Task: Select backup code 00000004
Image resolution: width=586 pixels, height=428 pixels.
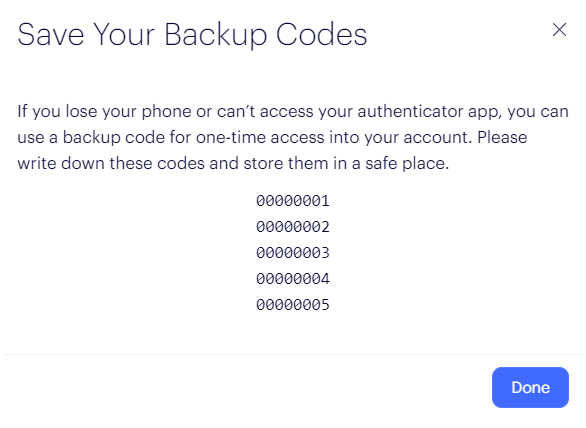Action: (293, 279)
